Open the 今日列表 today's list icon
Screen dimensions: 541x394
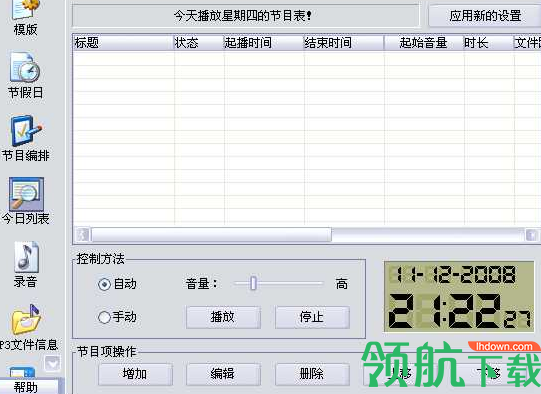(x=26, y=194)
